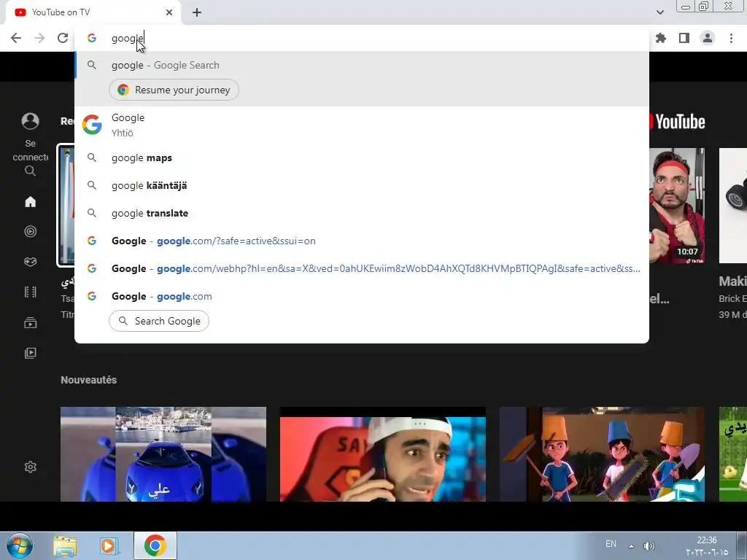
Task: Show hidden tray icons arrow
Action: tap(631, 546)
